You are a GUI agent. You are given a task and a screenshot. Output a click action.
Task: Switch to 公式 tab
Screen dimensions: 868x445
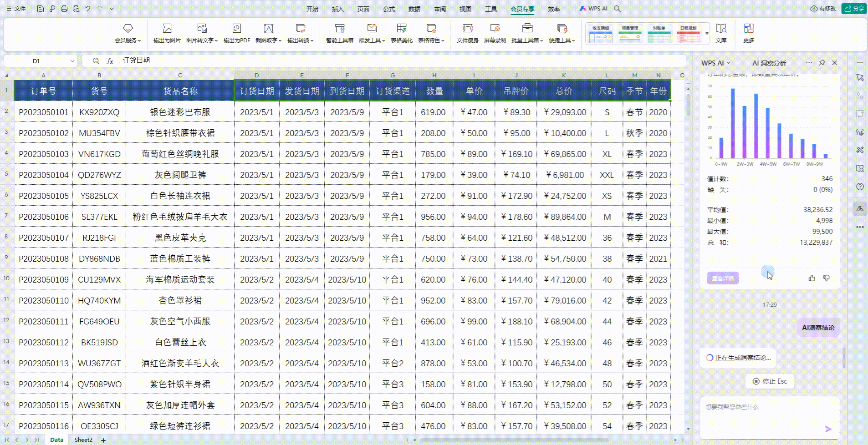pyautogui.click(x=389, y=9)
